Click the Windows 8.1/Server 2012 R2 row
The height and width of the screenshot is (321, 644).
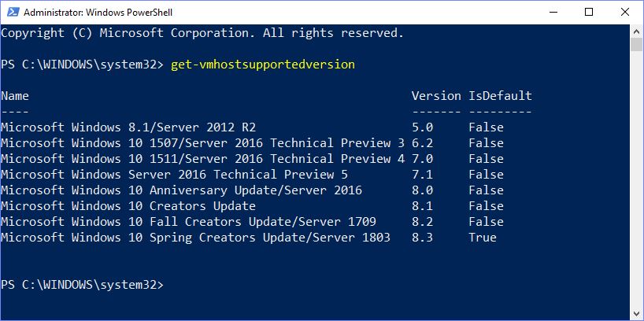pyautogui.click(x=252, y=127)
